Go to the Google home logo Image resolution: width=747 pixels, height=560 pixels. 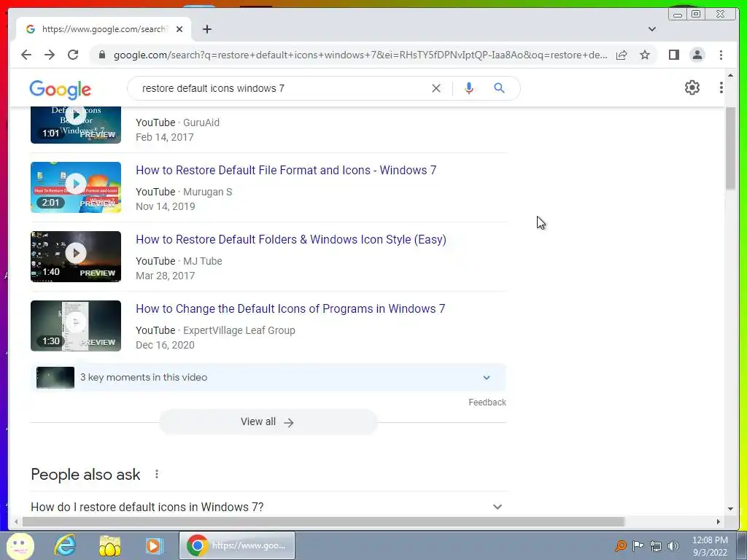tap(60, 90)
